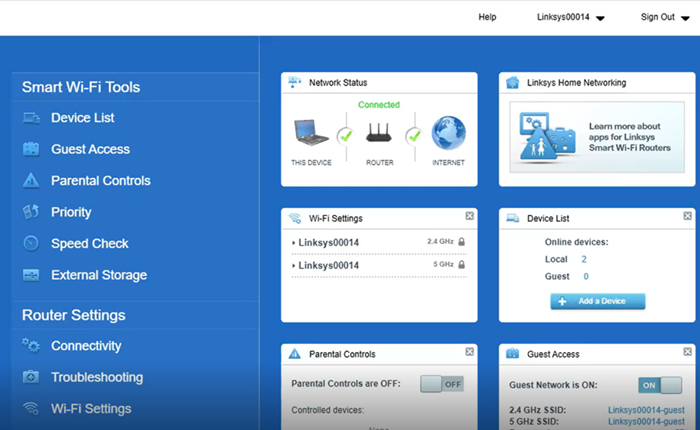This screenshot has height=430, width=700.
Task: Click the 2.4 GHz SSID Linksys00014-guest link
Action: [646, 410]
